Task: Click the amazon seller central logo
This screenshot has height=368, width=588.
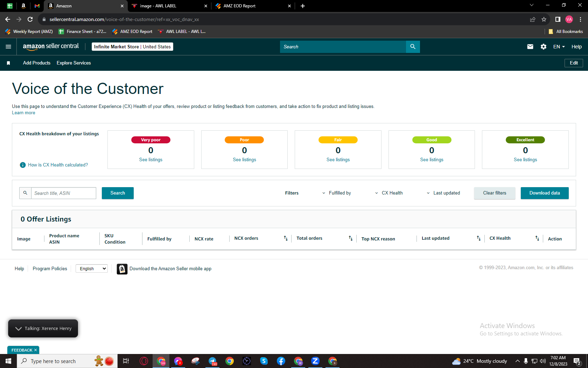Action: pyautogui.click(x=51, y=47)
